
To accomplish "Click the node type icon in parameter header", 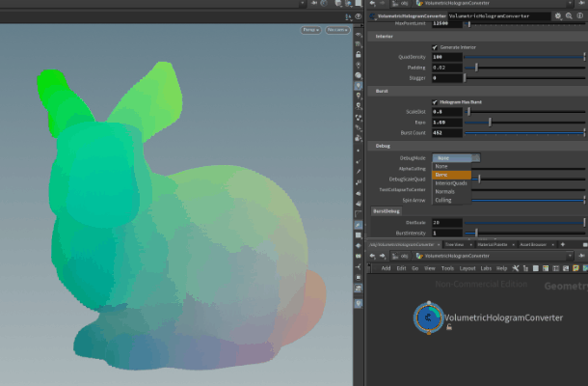I will (373, 15).
